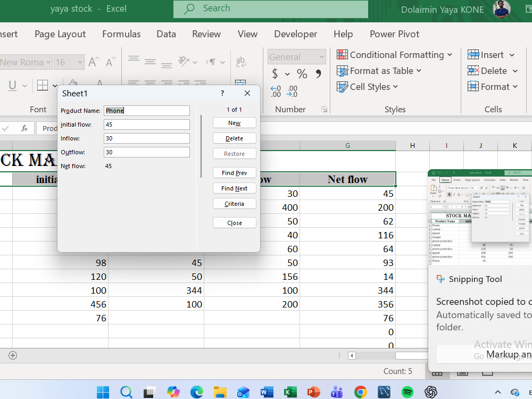This screenshot has width=532, height=399.
Task: Click Inflow input field
Action: point(147,138)
